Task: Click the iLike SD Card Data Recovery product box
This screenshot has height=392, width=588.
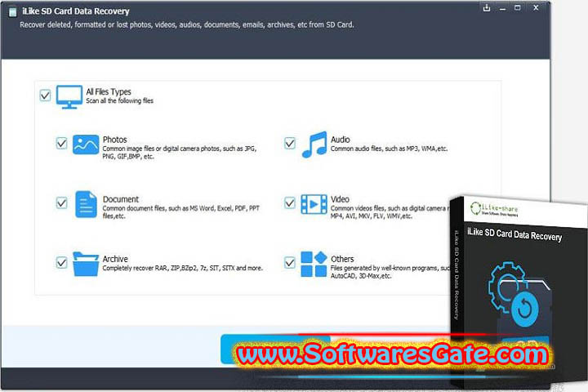Action: point(519,292)
